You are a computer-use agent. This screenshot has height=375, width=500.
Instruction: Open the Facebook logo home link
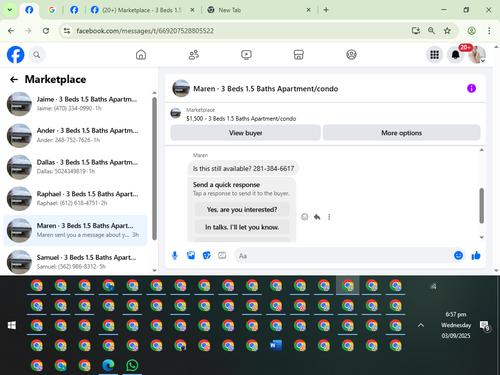pos(16,55)
